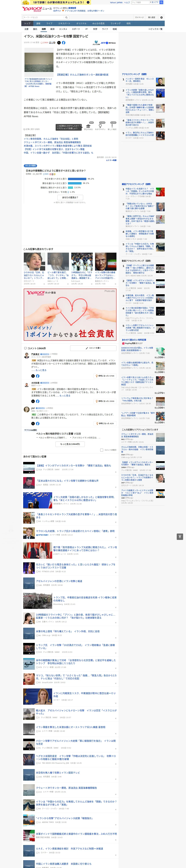
Task: Share JSF's comment on Facebook
Action: click(x=38, y=424)
